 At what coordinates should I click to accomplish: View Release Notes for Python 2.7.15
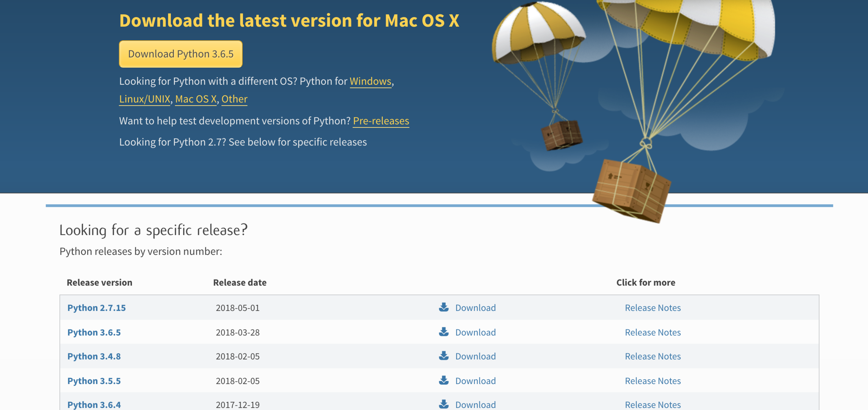652,308
